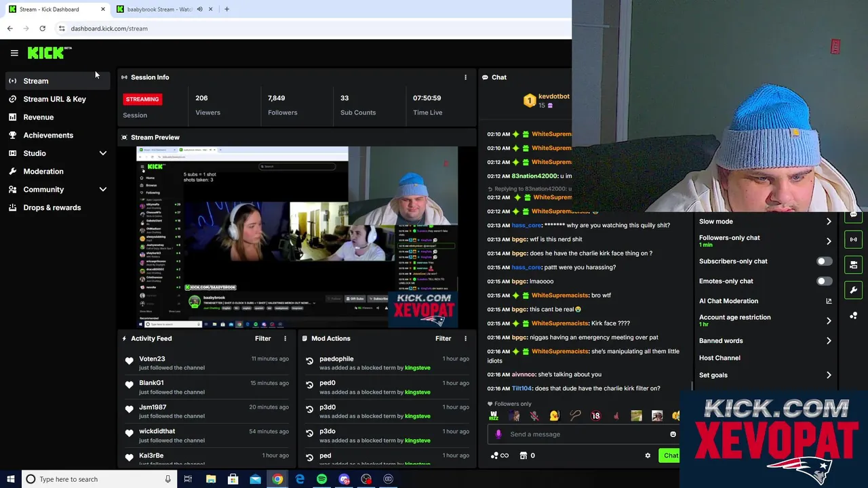Mute the baabybrook Stream tab audio
This screenshot has width=868, height=488.
(x=199, y=9)
